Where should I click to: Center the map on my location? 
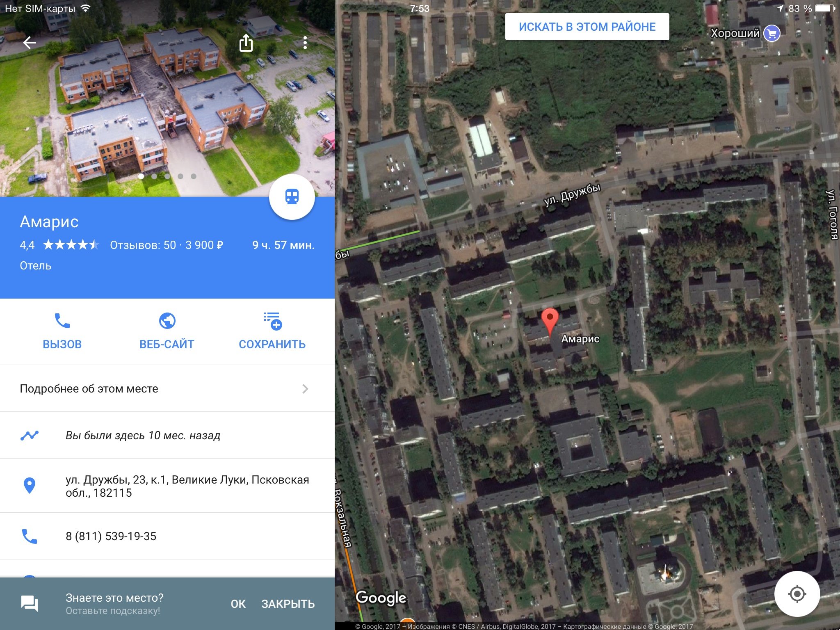point(797,593)
